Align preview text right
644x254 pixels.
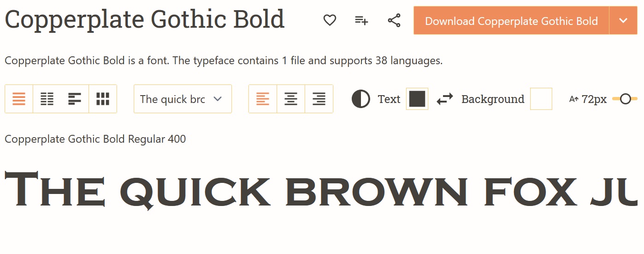pos(319,99)
